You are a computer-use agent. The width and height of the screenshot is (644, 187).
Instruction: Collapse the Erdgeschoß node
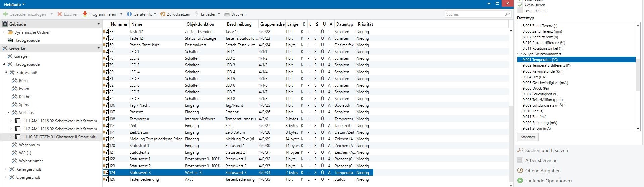[x=6, y=73]
